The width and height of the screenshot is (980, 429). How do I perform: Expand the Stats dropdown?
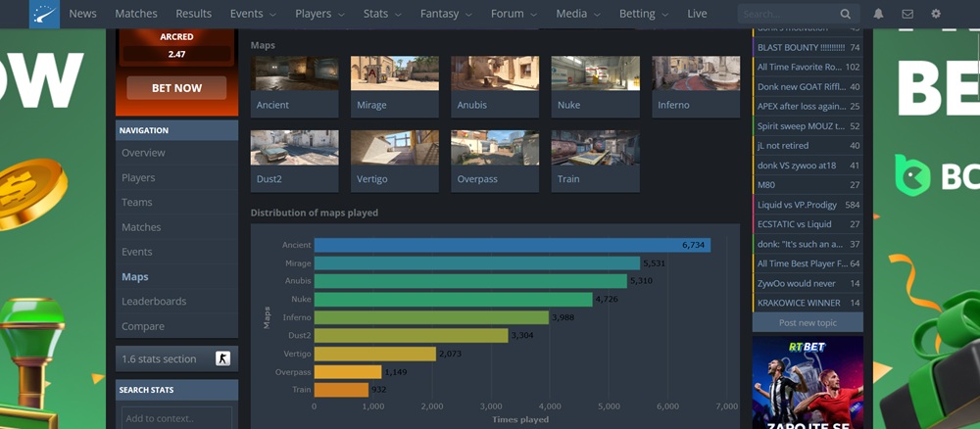[382, 14]
